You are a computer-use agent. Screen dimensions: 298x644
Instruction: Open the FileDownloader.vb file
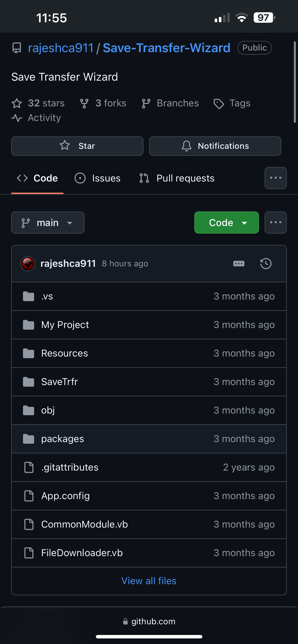(82, 553)
